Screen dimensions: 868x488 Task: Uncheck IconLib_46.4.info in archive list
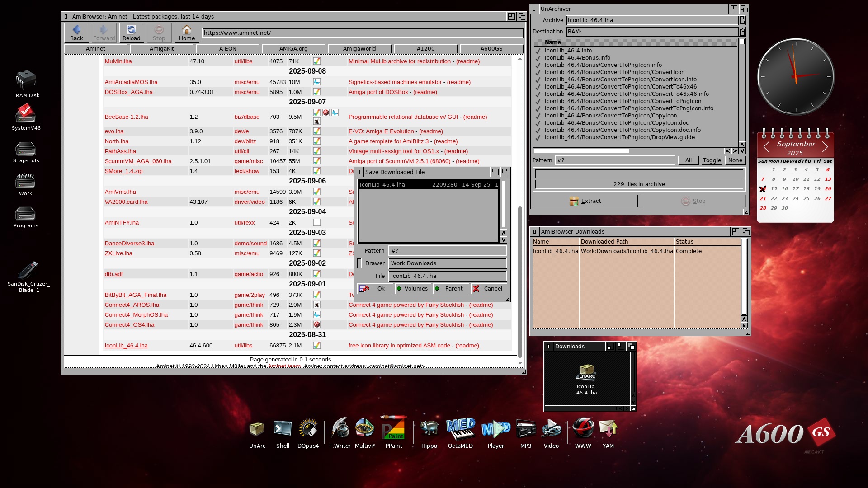[538, 51]
